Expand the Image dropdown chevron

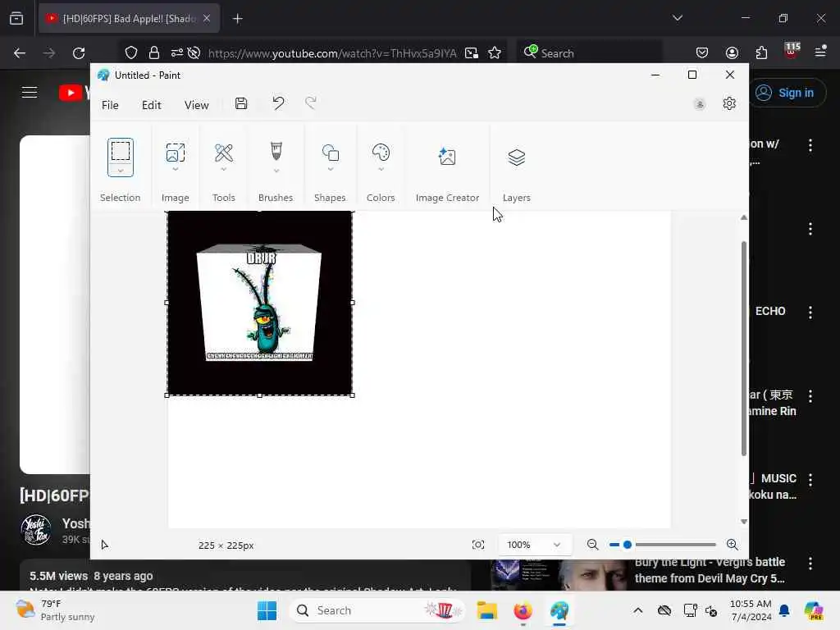point(176,169)
